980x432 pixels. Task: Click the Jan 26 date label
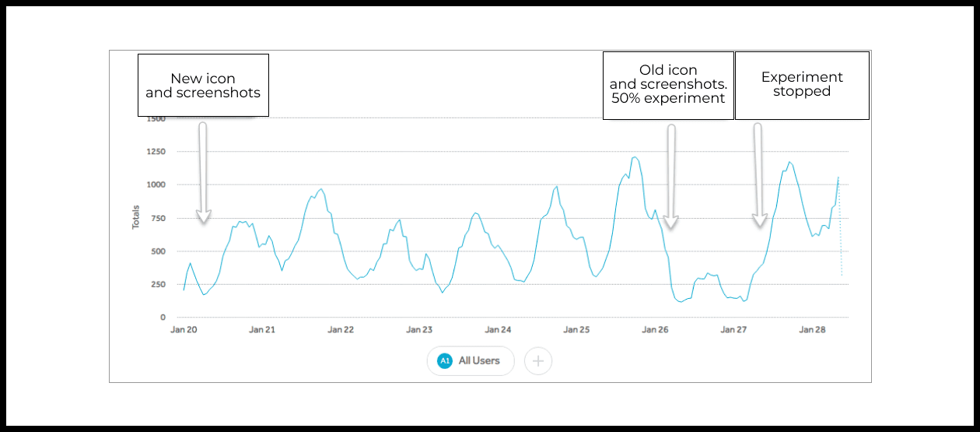(x=655, y=330)
